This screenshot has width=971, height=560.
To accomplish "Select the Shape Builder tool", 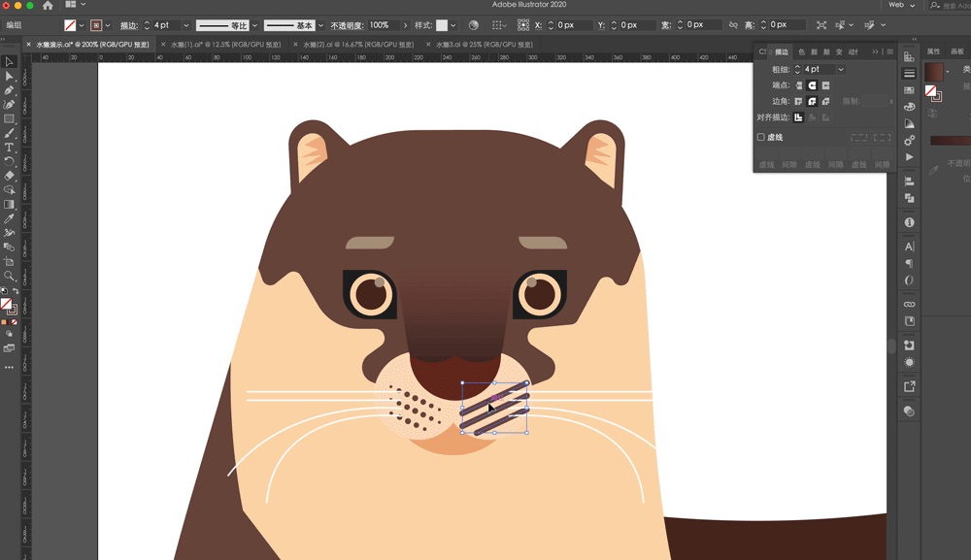I will coord(10,190).
